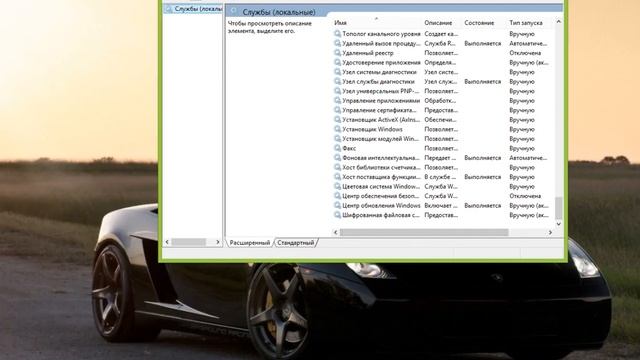Screen dimensions: 640x360
Task: Sort by the Тип запуска column header
Action: click(x=530, y=23)
